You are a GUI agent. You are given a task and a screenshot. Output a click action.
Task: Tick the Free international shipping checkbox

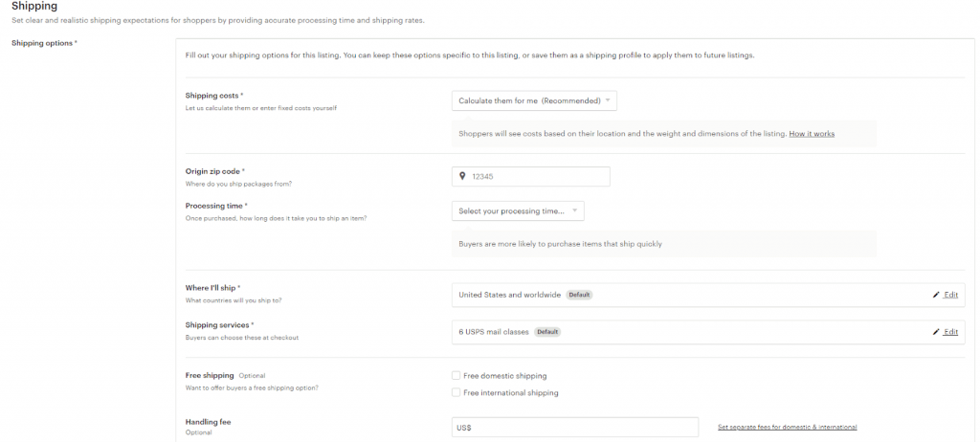456,392
